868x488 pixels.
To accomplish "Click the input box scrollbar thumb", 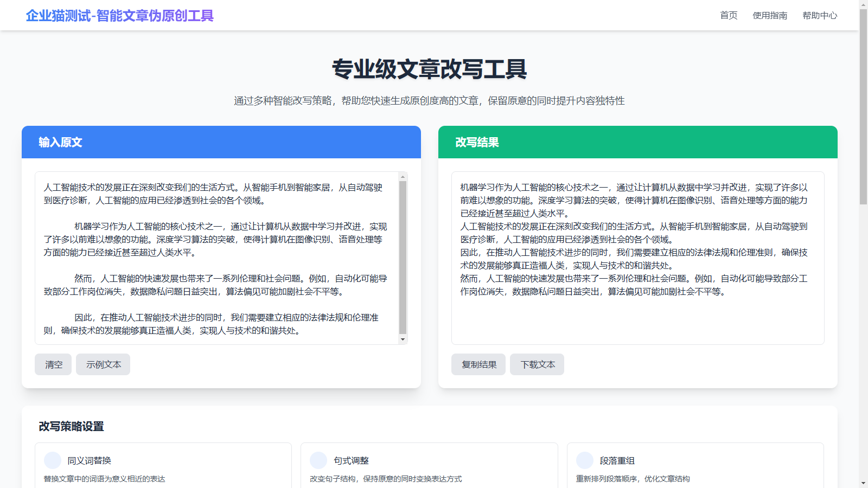I will [x=403, y=258].
